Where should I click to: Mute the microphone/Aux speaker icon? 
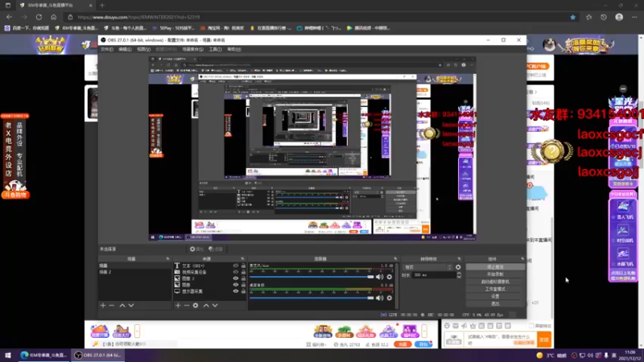[379, 277]
